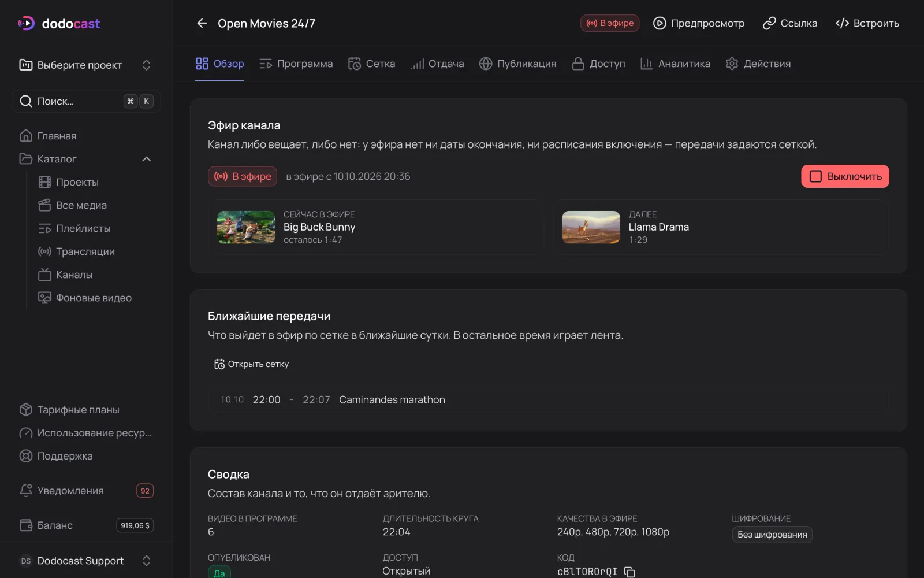Image resolution: width=924 pixels, height=578 pixels.
Task: Open All media in the catalog
Action: pos(95,205)
